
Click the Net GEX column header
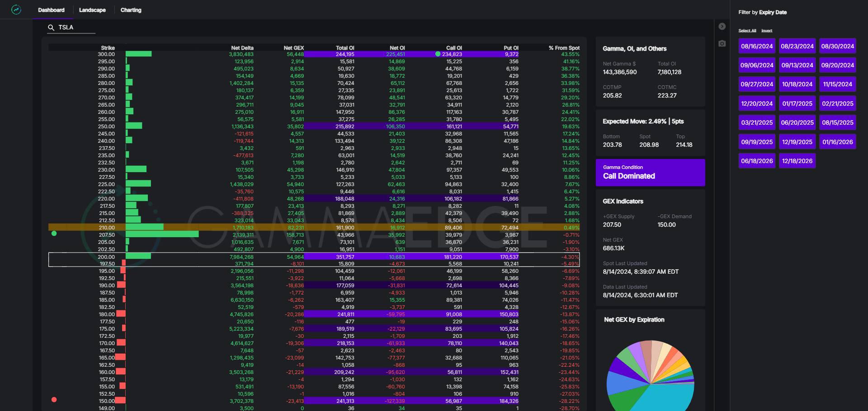pos(293,48)
